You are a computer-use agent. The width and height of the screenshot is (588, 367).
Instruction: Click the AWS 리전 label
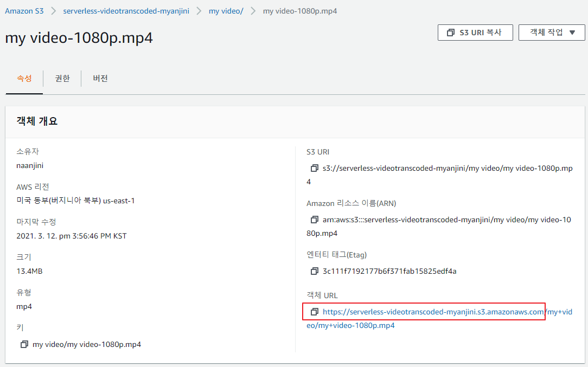pyautogui.click(x=33, y=187)
